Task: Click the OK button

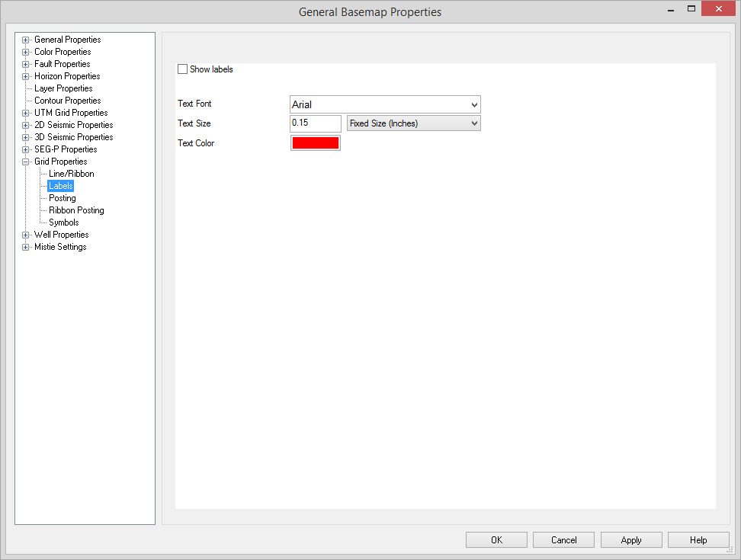Action: (496, 540)
